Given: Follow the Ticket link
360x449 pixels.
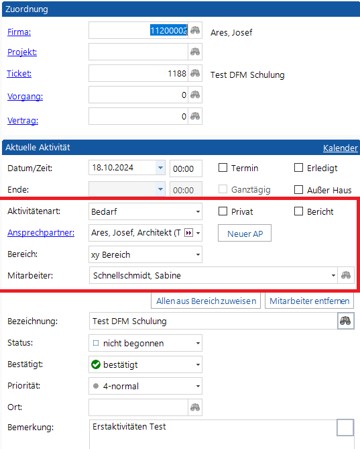Looking at the screenshot, I should [x=19, y=73].
